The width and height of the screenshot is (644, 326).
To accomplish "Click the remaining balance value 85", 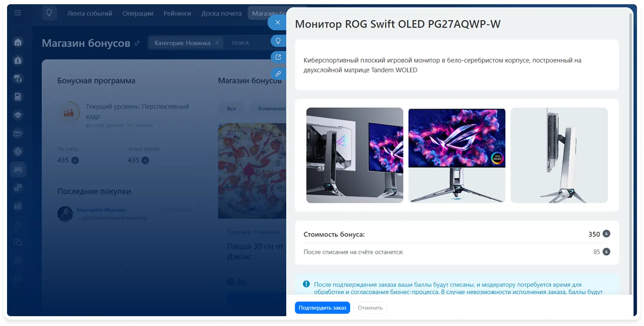I will (x=596, y=252).
